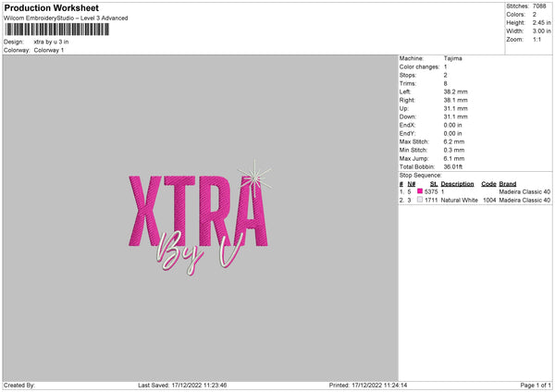Viewport: 555px width, 392px height.
Task: Click the Max Stitch value 6.2 mm
Action: pos(454,141)
